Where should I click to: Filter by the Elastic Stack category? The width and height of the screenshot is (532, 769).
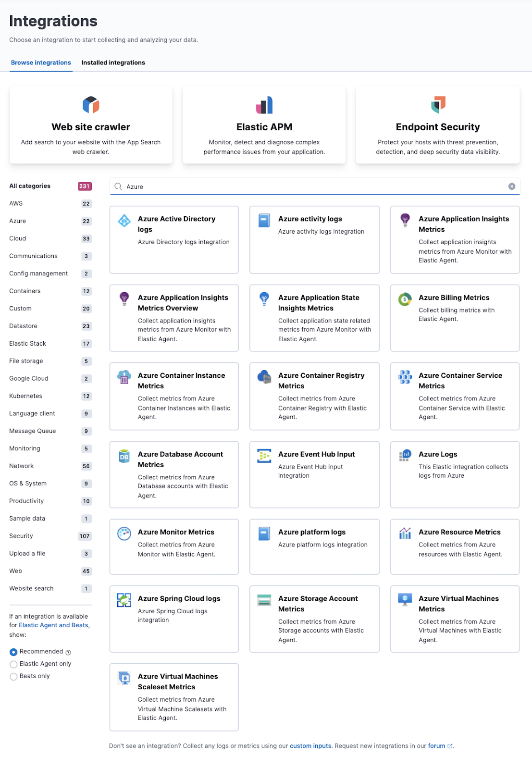pos(50,343)
